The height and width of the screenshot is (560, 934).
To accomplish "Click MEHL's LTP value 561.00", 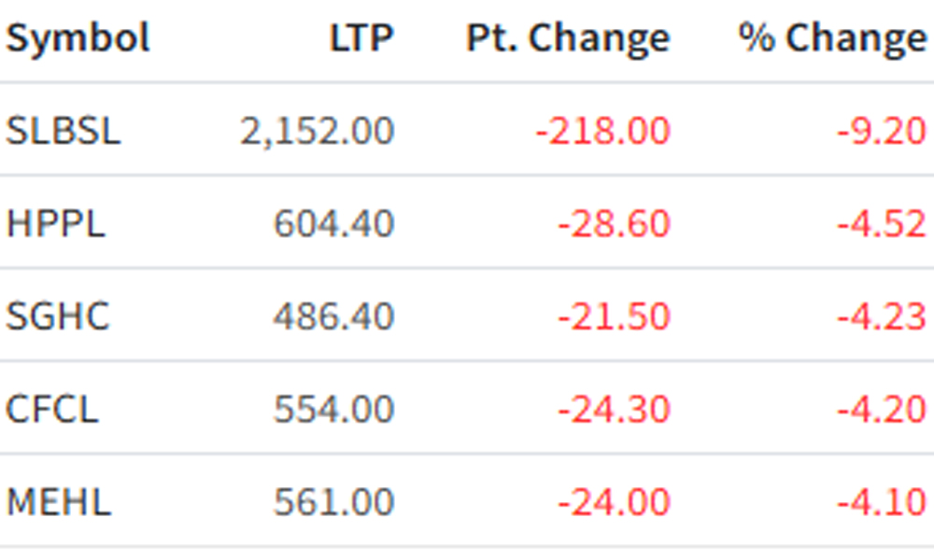I will (333, 502).
